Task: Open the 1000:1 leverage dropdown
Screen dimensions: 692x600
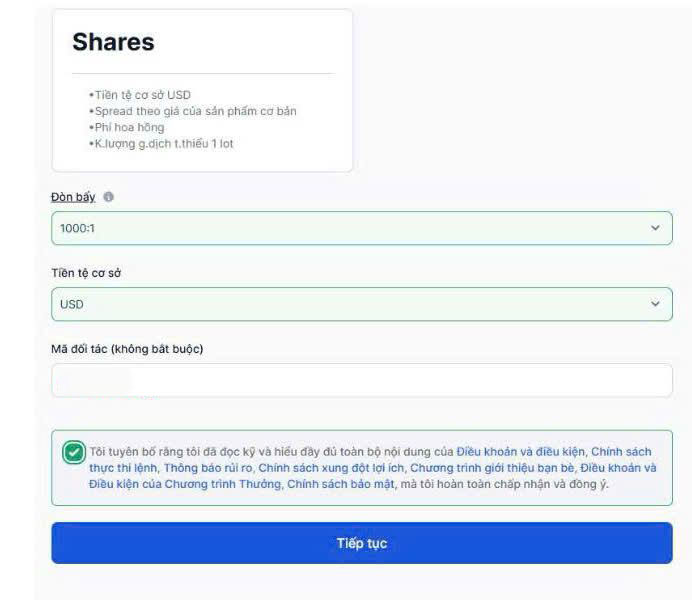Action: (x=362, y=228)
